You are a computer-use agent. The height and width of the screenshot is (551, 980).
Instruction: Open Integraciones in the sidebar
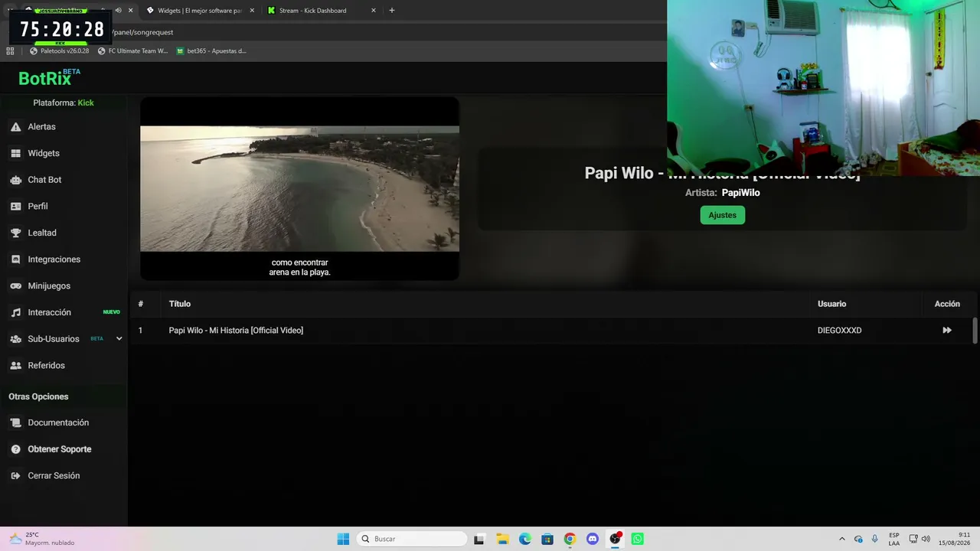(54, 259)
